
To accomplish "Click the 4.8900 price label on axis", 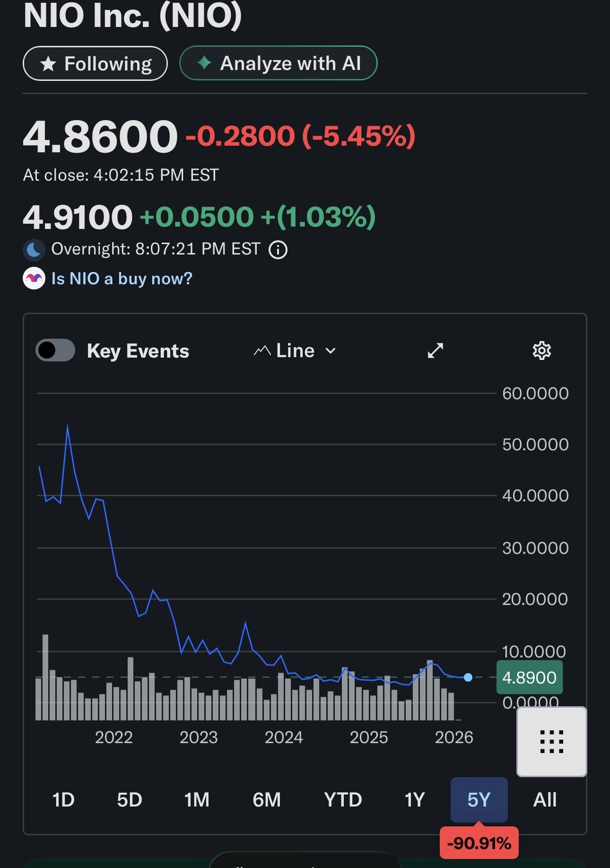I will pos(530,677).
